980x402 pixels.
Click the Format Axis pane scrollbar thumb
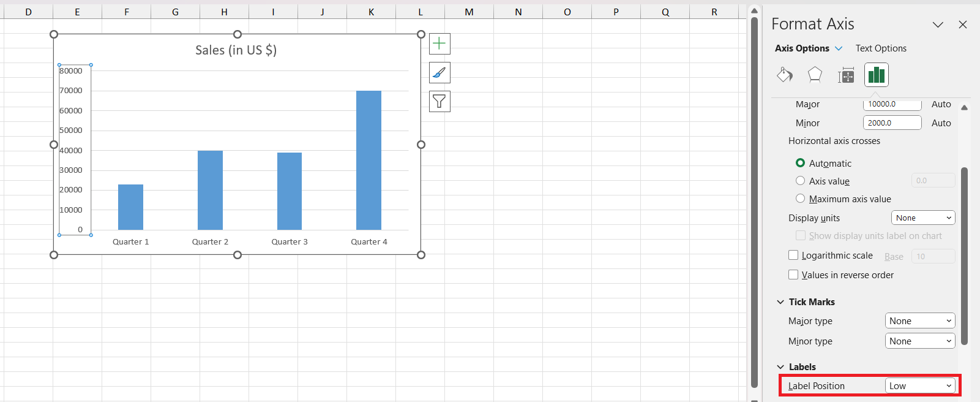pos(964,256)
